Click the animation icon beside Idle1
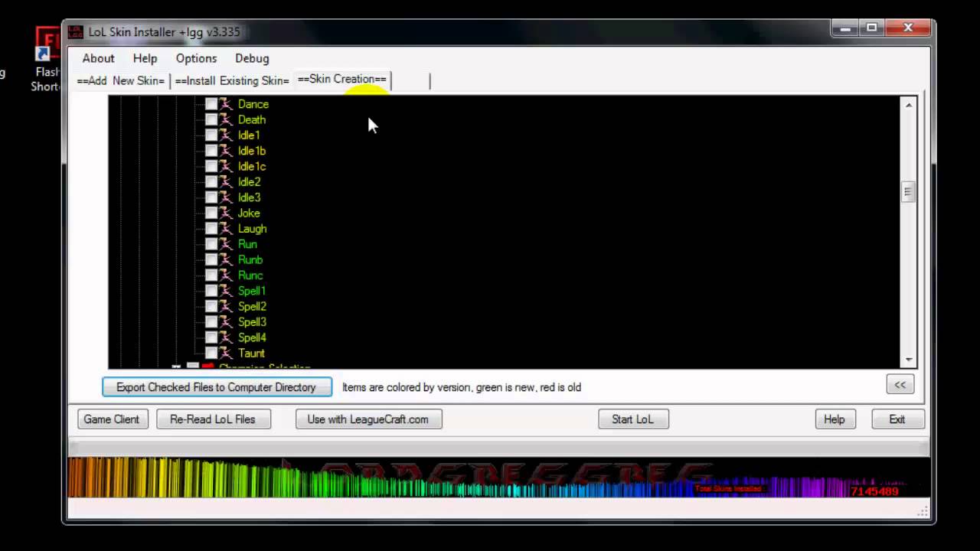This screenshot has width=980, height=551. pyautogui.click(x=226, y=135)
